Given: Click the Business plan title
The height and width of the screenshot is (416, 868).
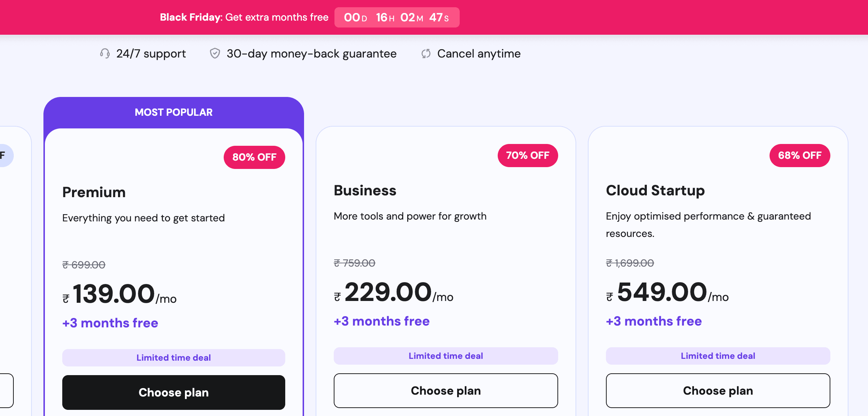Looking at the screenshot, I should tap(365, 190).
